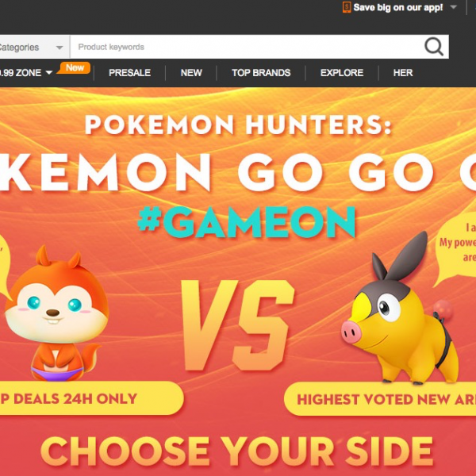Click the large VS graphic

pos(237,325)
